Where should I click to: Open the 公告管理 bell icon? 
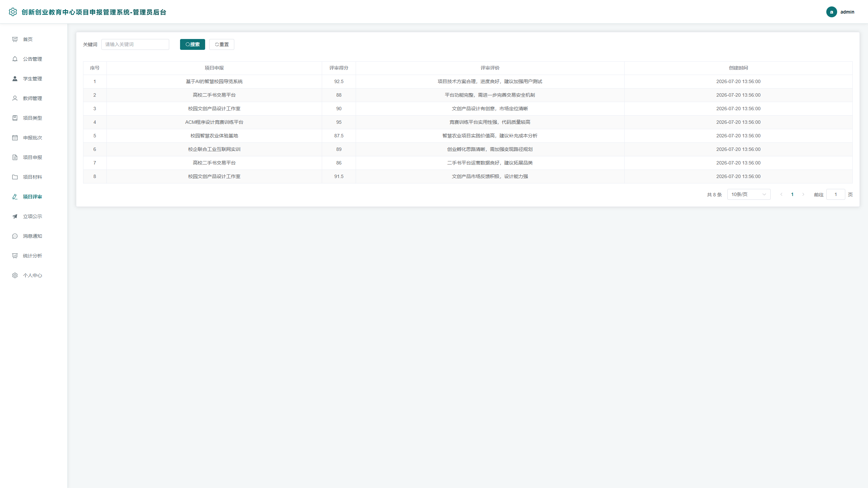(x=15, y=59)
